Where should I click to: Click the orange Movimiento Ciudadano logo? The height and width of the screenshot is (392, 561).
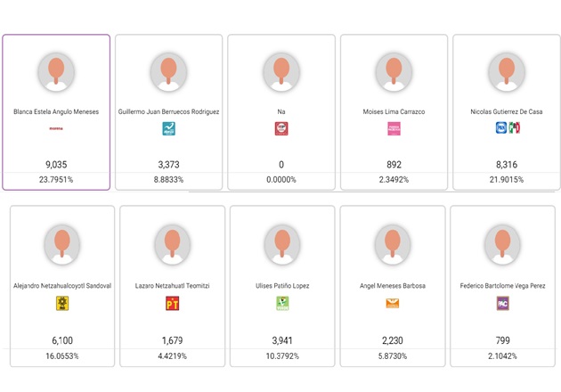[393, 303]
